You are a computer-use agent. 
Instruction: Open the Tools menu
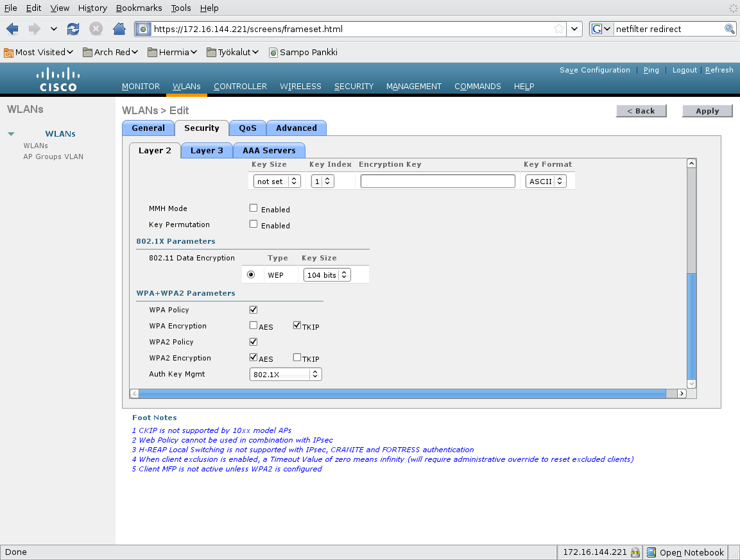click(x=181, y=8)
